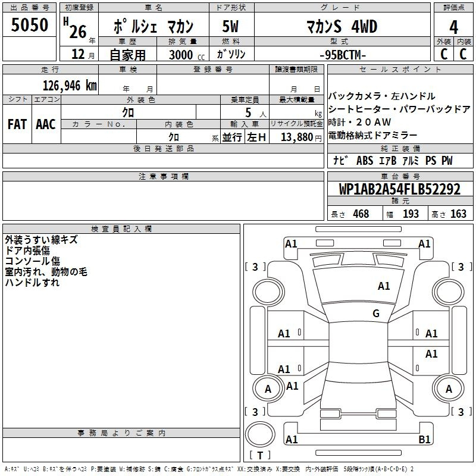The image size is (476, 476).
Task: Click the passenger capacity value 5 人
Action: (x=256, y=113)
